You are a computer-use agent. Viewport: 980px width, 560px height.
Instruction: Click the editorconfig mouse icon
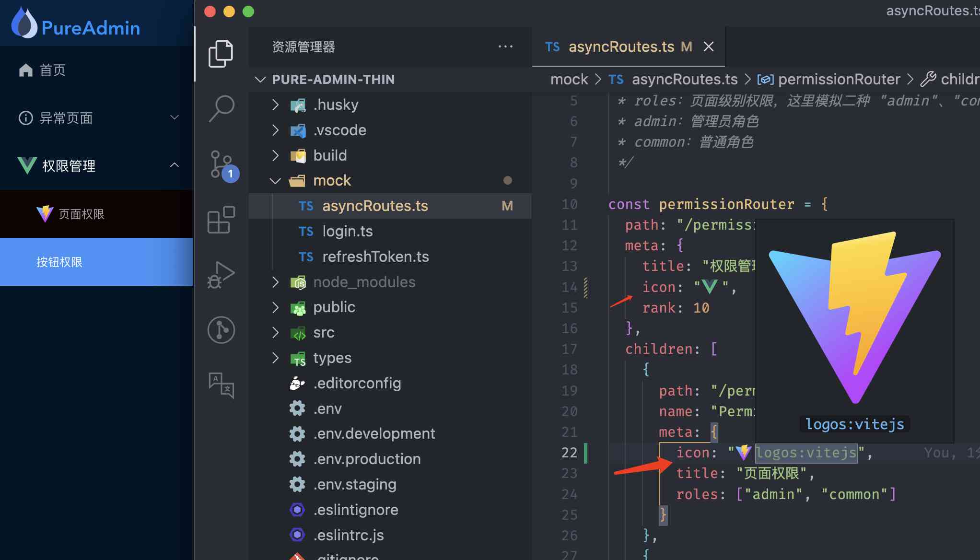(x=297, y=384)
